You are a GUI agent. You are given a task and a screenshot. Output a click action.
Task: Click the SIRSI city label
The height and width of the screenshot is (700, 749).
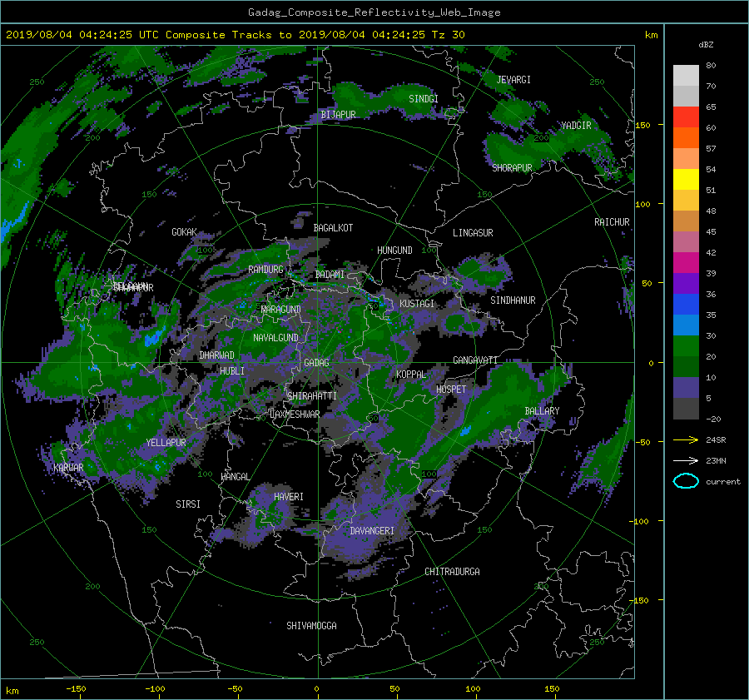click(x=188, y=504)
